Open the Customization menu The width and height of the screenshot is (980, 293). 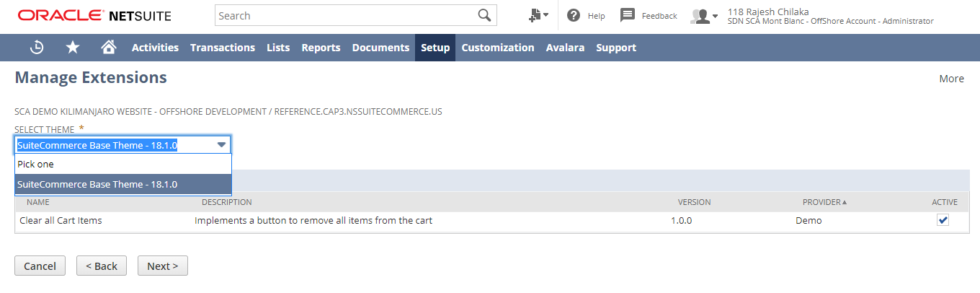coord(498,48)
